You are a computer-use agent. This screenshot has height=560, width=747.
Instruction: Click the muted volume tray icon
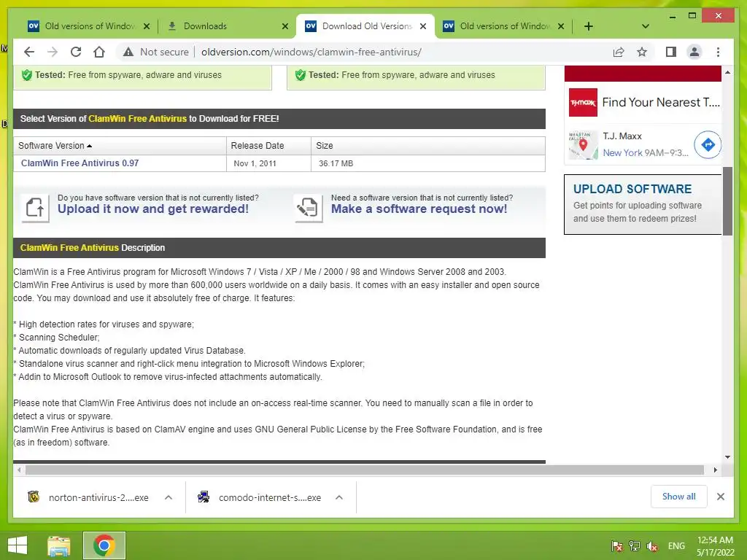pyautogui.click(x=652, y=546)
